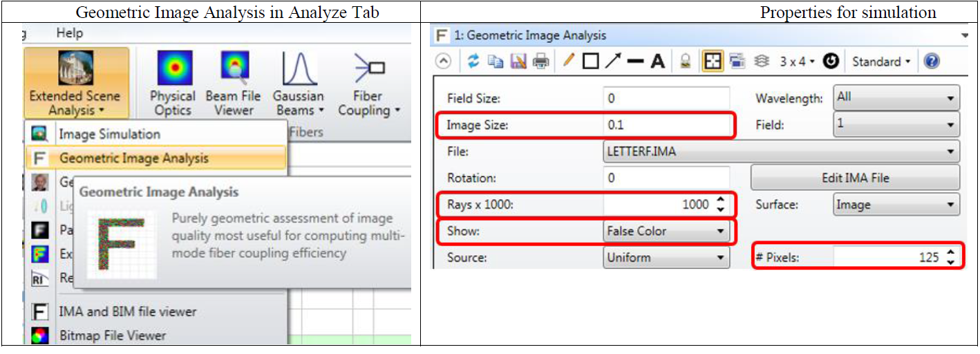The image size is (980, 354).
Task: Click the copy icon in analysis toolbar
Action: click(496, 62)
